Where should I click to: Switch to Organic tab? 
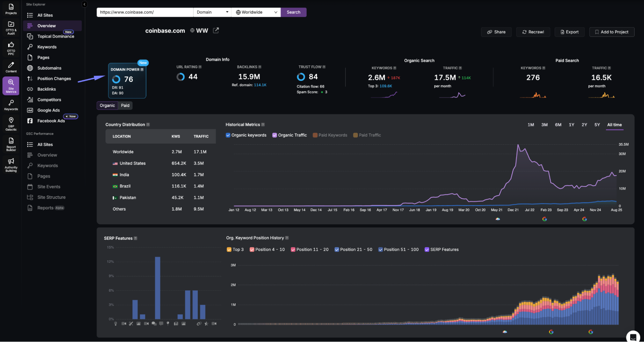(x=107, y=105)
